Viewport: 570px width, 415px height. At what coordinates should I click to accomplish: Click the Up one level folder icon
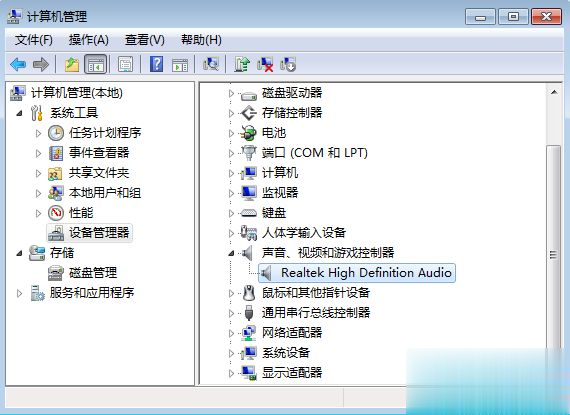click(72, 65)
